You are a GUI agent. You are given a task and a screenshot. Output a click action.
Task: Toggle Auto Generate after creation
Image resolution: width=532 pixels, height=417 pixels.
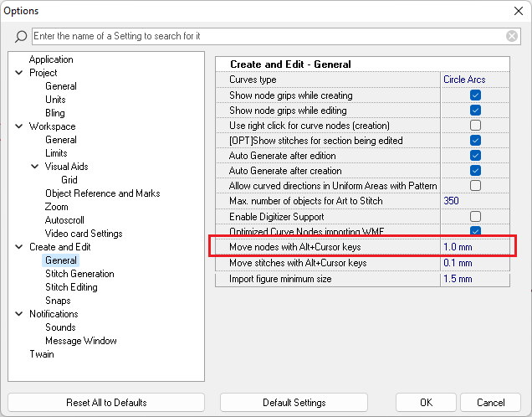tap(475, 171)
